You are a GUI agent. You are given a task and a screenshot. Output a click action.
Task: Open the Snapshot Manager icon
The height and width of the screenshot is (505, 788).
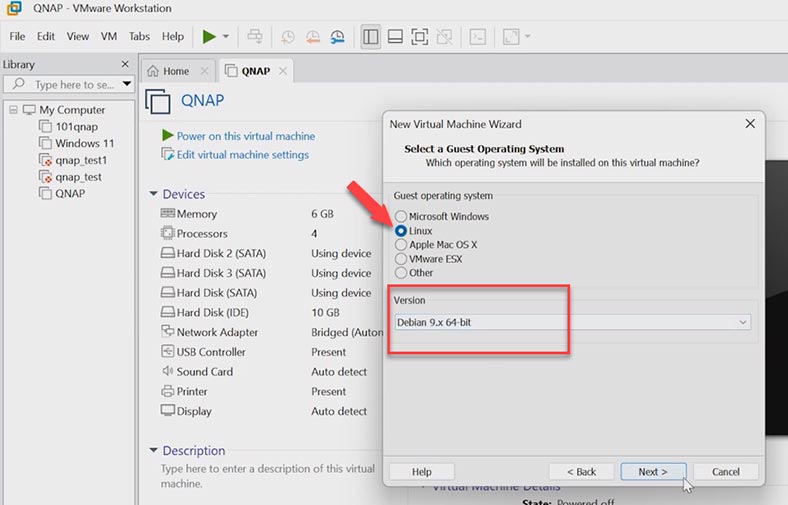[337, 37]
